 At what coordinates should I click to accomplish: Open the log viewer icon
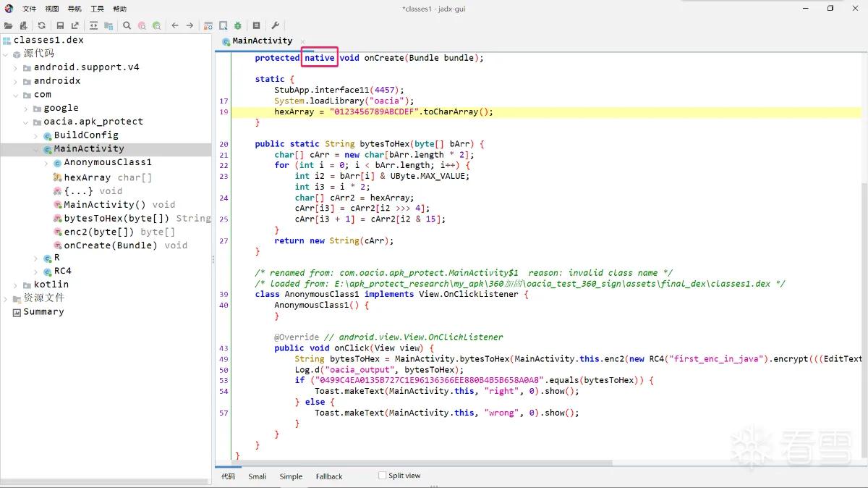(x=256, y=25)
